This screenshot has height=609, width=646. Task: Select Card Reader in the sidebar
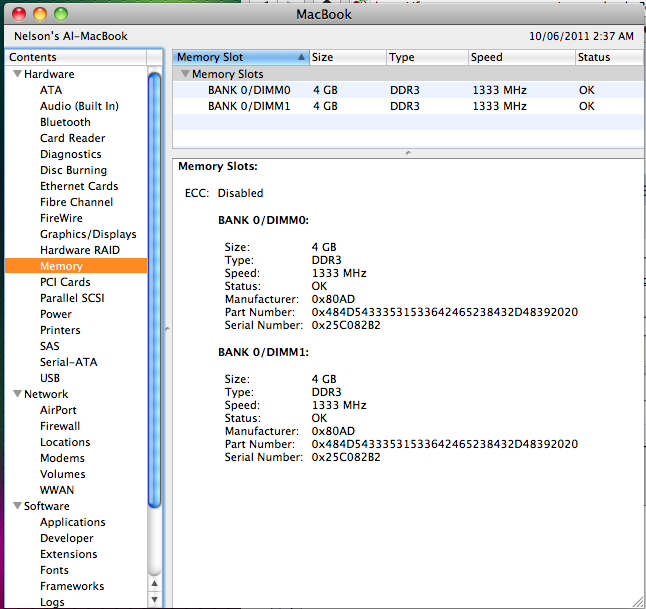coord(73,138)
